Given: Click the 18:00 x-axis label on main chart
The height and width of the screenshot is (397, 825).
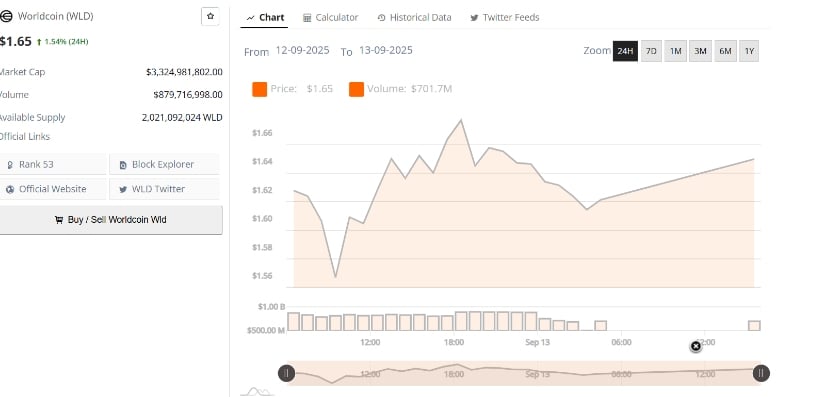Looking at the screenshot, I should click(x=454, y=342).
